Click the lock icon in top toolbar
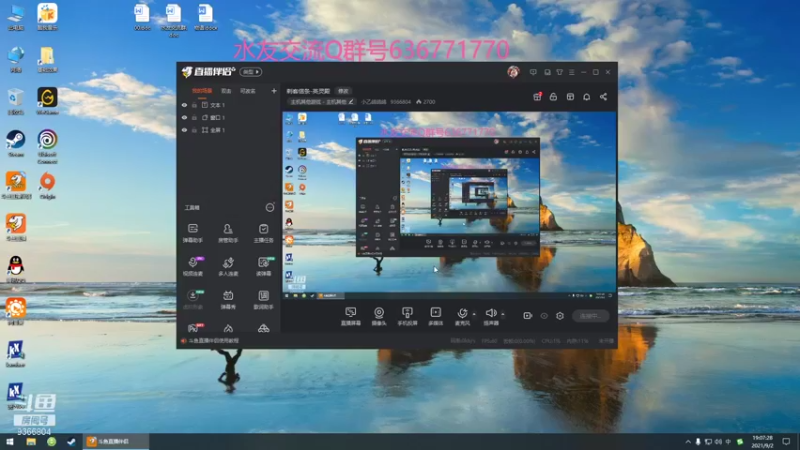Image resolution: width=800 pixels, height=450 pixels. click(x=553, y=97)
